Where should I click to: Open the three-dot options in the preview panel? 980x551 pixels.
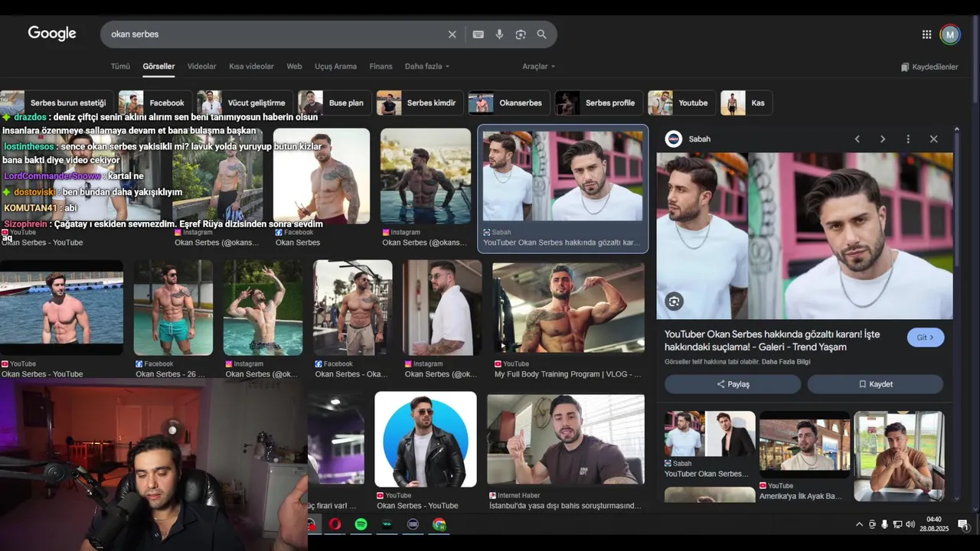tap(908, 139)
